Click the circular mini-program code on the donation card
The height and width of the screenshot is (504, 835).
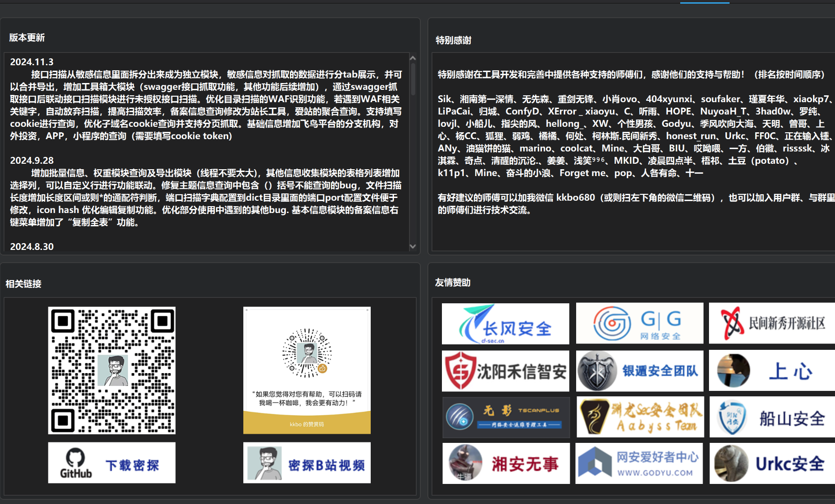pos(307,353)
